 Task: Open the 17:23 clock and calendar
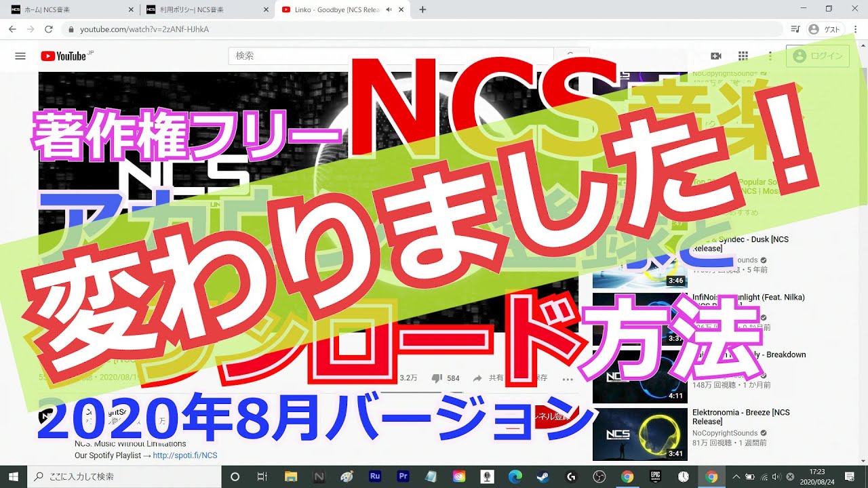pos(818,476)
